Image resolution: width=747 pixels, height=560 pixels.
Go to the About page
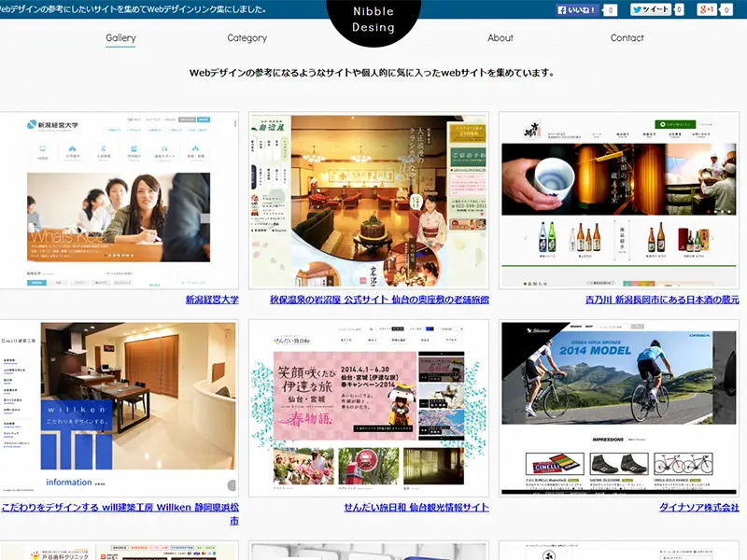500,38
